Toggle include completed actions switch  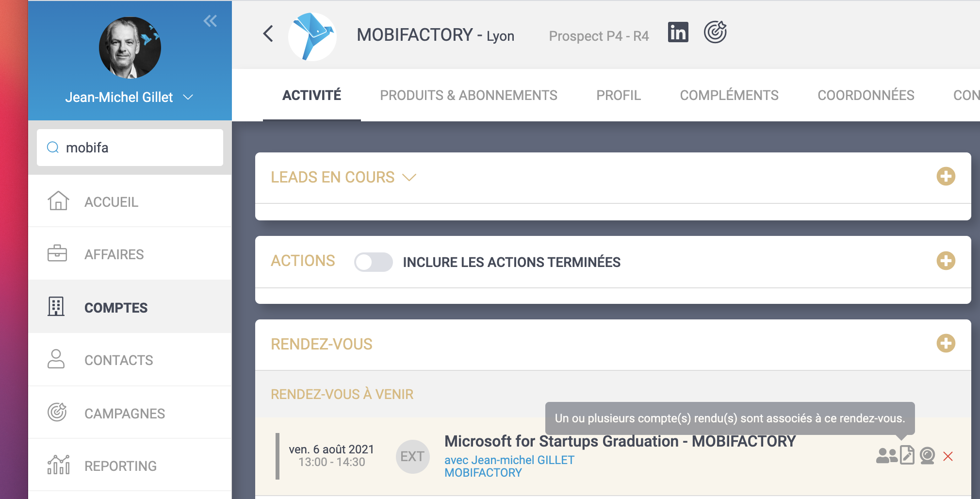(x=373, y=262)
